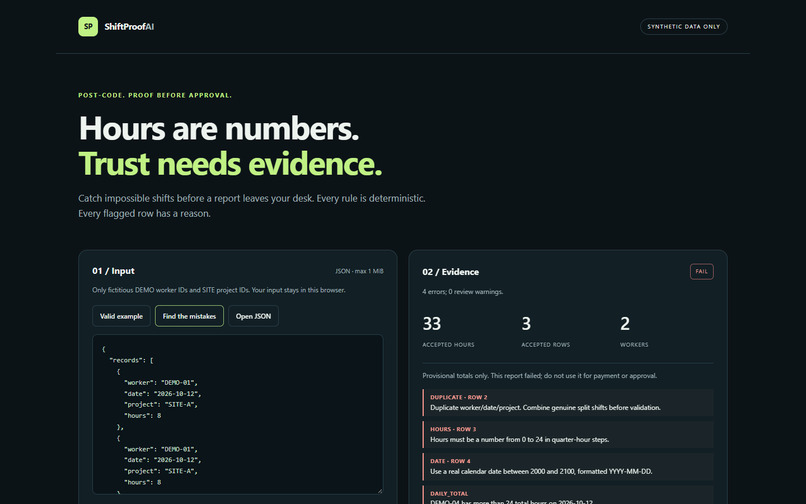Select the DAILY_TOTAL error entry
806x504 pixels.
(x=568, y=495)
